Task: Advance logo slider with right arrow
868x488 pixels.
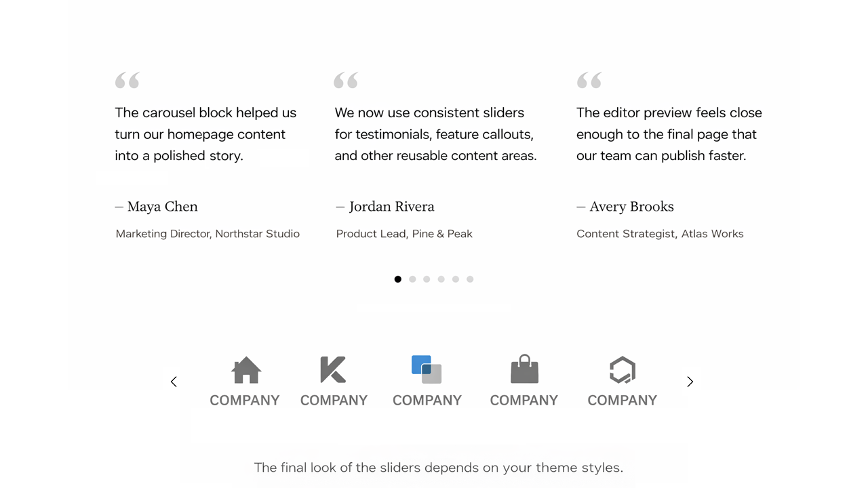Action: 690,382
